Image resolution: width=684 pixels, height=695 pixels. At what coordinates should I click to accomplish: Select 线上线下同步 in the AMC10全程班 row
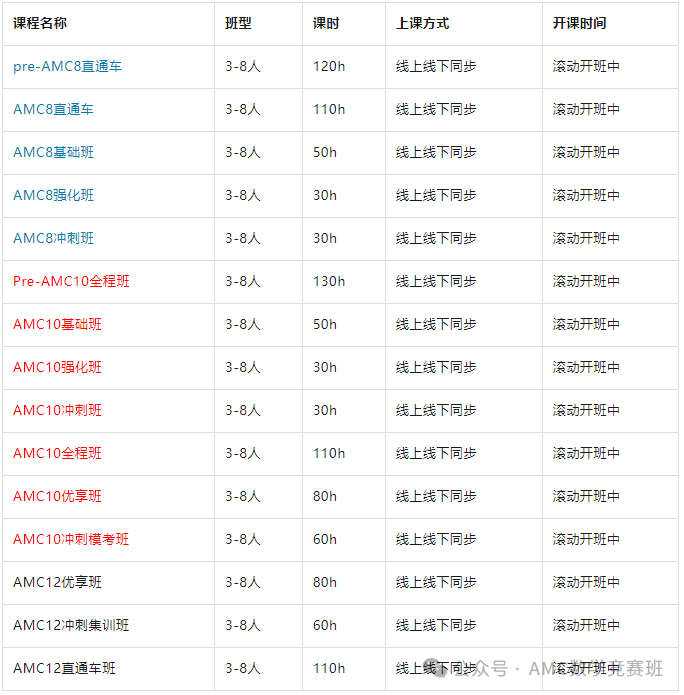(x=436, y=453)
